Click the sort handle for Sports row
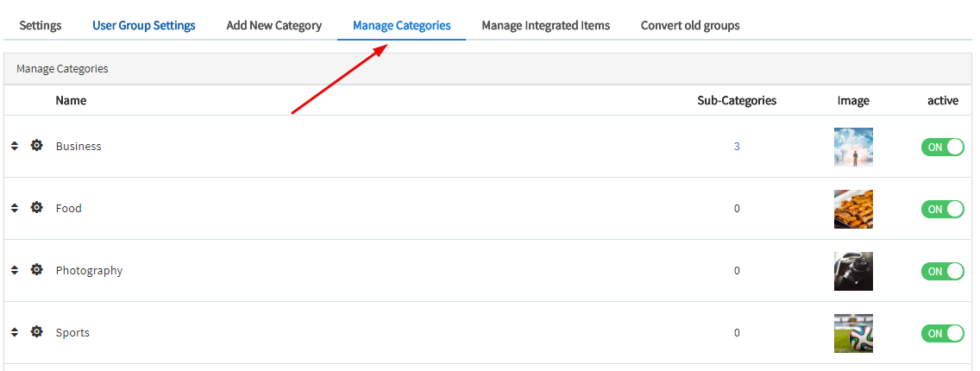This screenshot has width=980, height=371. (x=15, y=332)
